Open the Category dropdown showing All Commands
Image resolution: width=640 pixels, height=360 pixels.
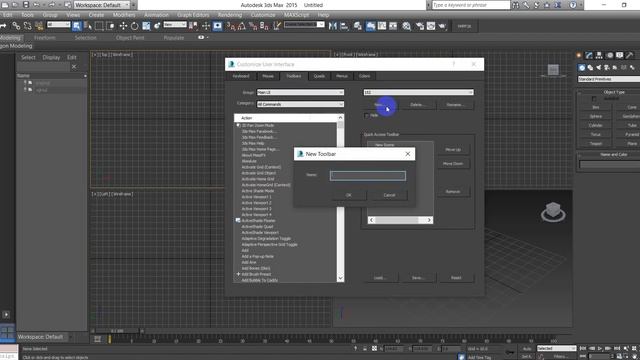300,104
